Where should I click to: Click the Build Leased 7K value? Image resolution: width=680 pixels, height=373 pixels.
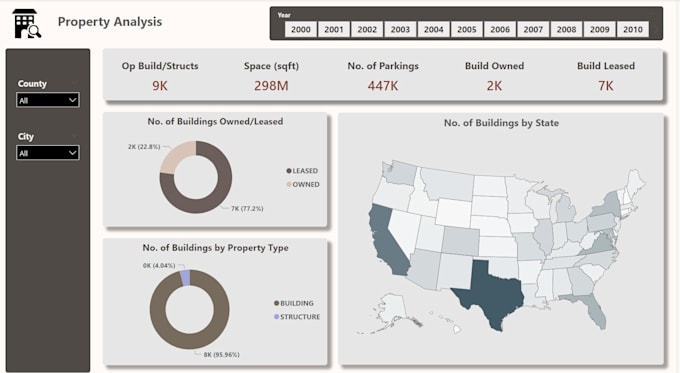click(x=606, y=86)
